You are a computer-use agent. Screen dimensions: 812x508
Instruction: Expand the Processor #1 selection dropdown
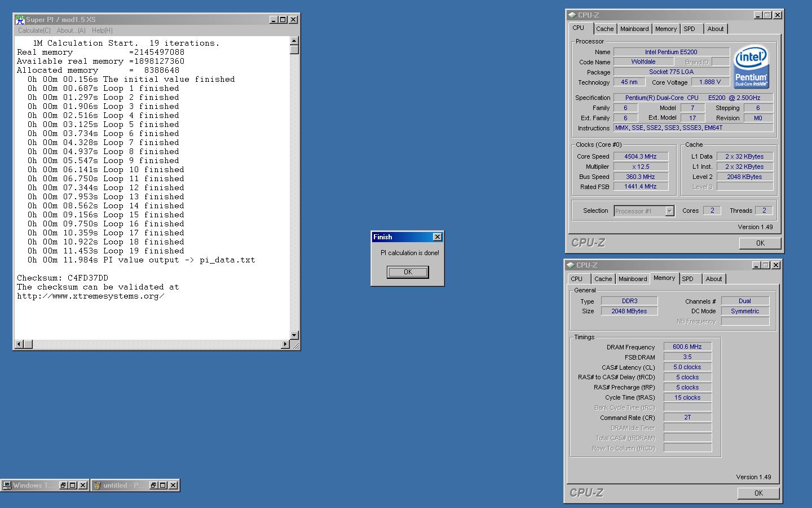pyautogui.click(x=669, y=211)
